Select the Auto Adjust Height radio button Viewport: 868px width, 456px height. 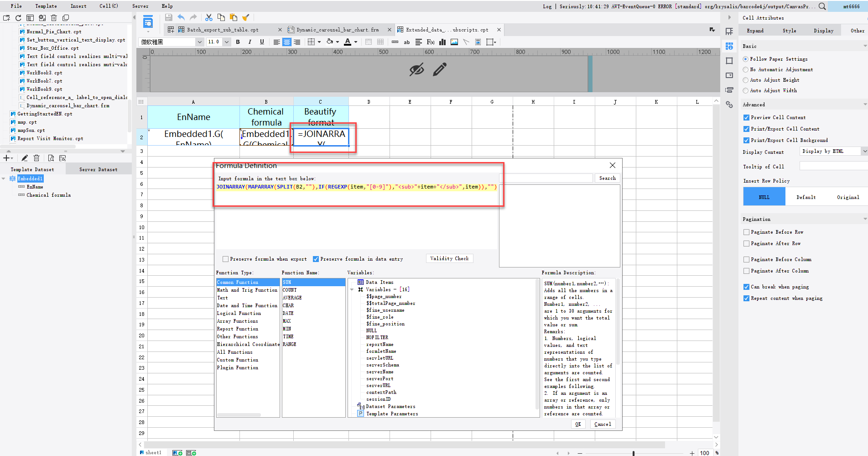(x=746, y=80)
